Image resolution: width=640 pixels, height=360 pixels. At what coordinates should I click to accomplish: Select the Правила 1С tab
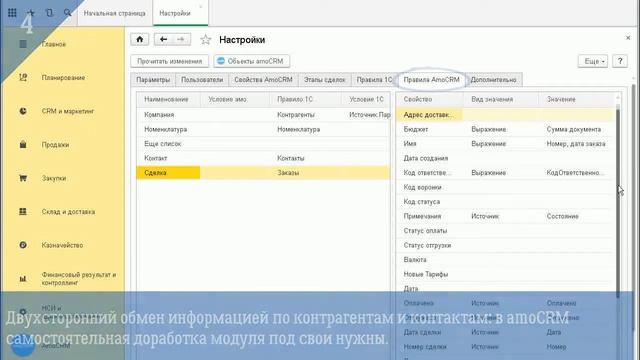point(374,80)
